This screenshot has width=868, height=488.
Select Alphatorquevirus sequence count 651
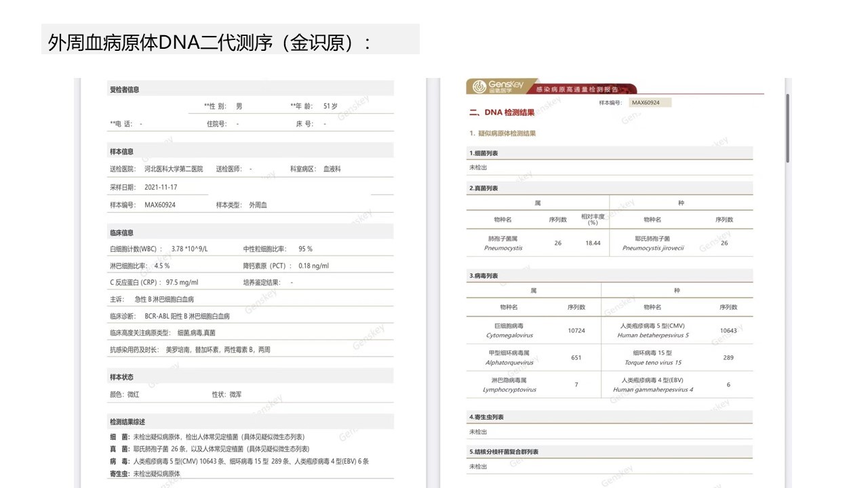pyautogui.click(x=576, y=357)
